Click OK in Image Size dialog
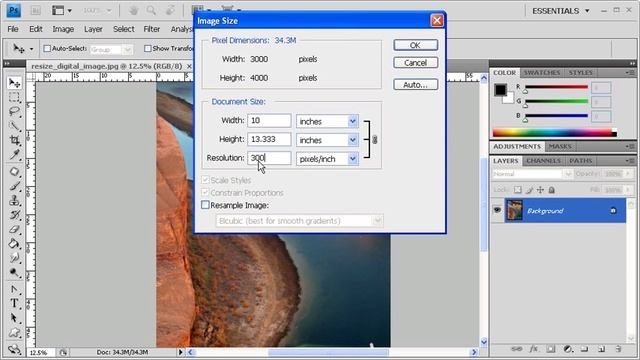The height and width of the screenshot is (360, 640). (x=416, y=45)
